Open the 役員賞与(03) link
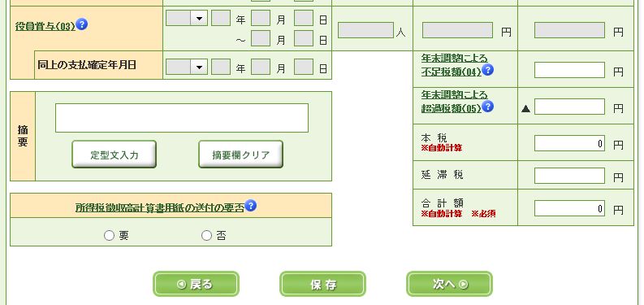 45,26
